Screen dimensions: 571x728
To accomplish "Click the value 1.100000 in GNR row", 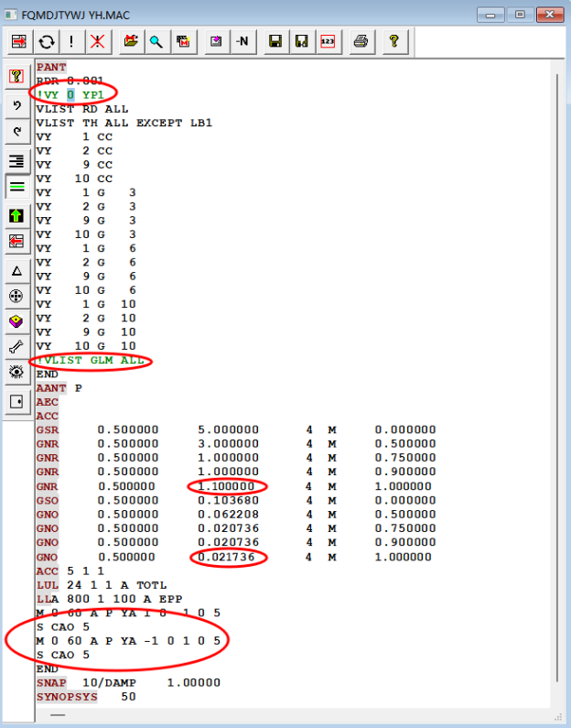I will 226,486.
